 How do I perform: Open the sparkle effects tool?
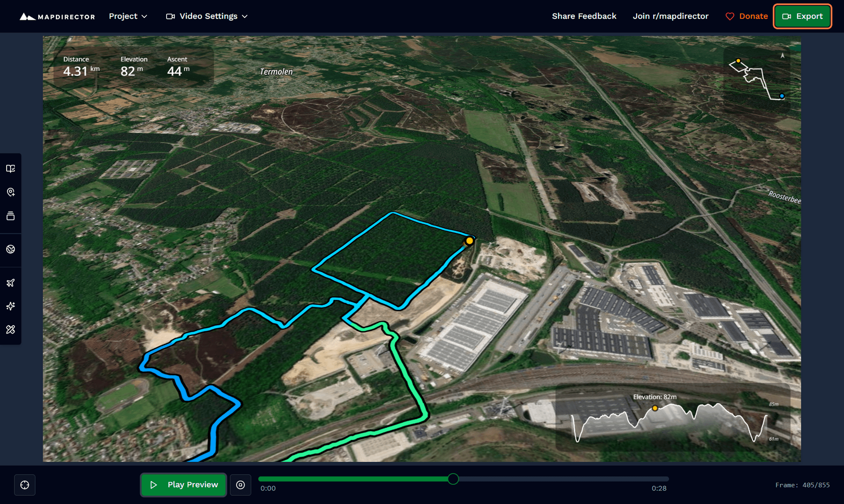click(x=11, y=306)
